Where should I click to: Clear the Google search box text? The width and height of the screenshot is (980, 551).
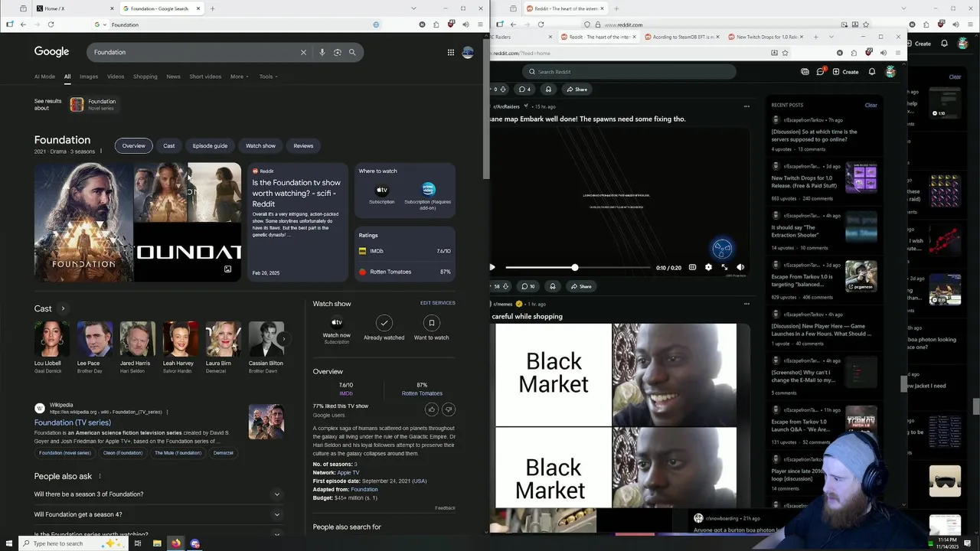(303, 52)
